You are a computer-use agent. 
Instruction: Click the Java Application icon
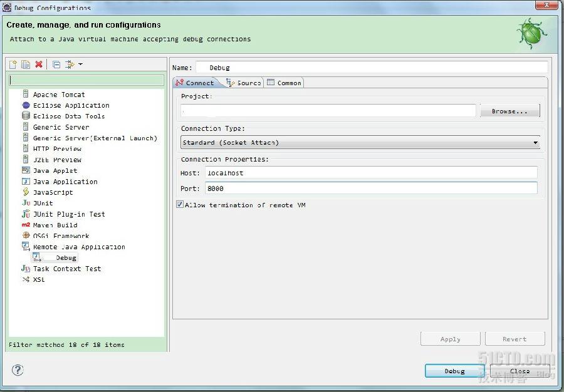coord(26,181)
